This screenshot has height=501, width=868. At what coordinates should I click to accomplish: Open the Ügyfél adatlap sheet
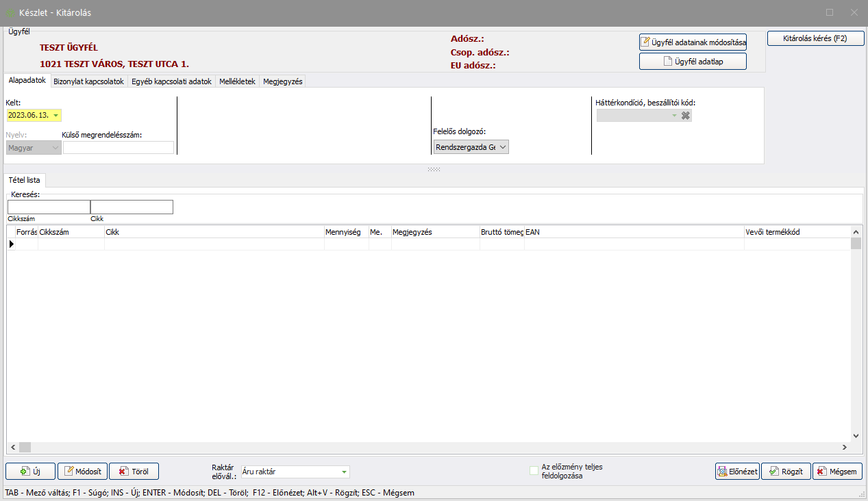pos(693,62)
